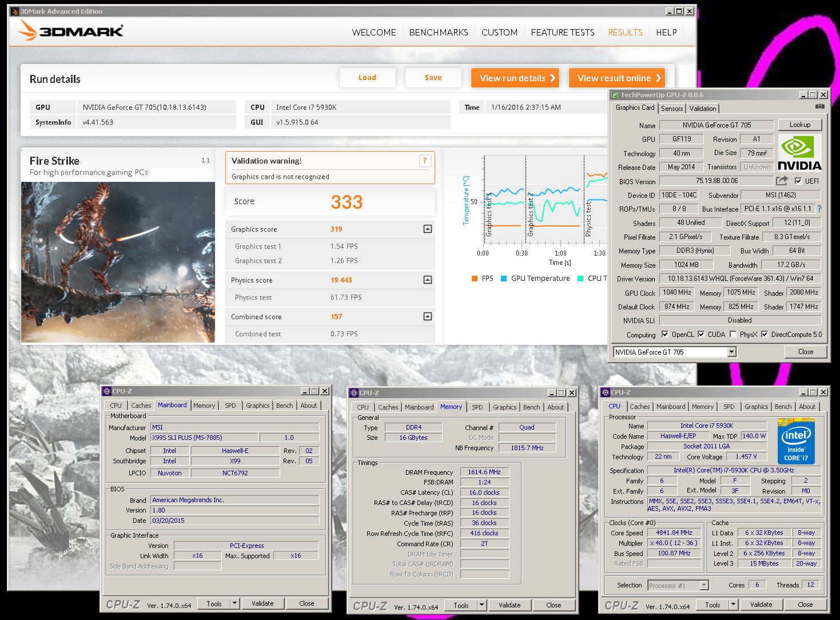
Task: Click View result online button
Action: click(x=617, y=78)
